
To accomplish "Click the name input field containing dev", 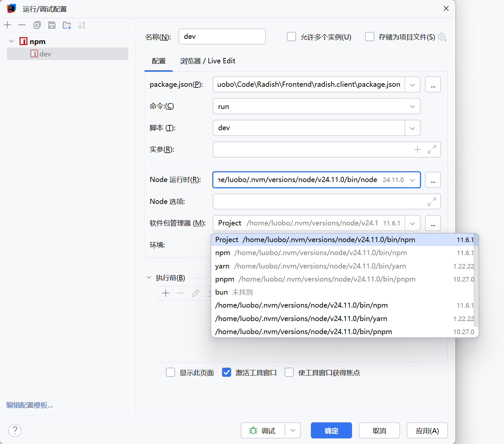I will tap(222, 37).
